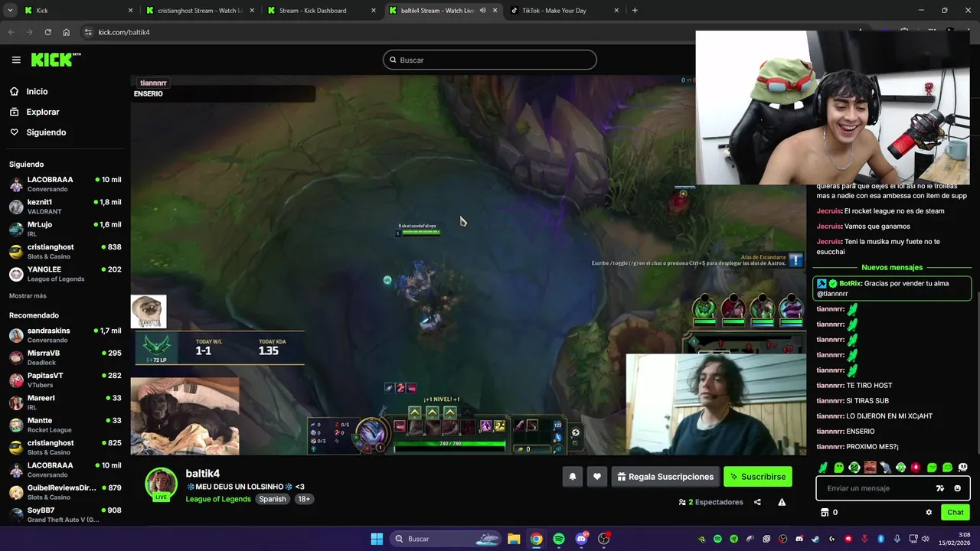Send message with the Chat button
The image size is (980, 551).
point(955,512)
